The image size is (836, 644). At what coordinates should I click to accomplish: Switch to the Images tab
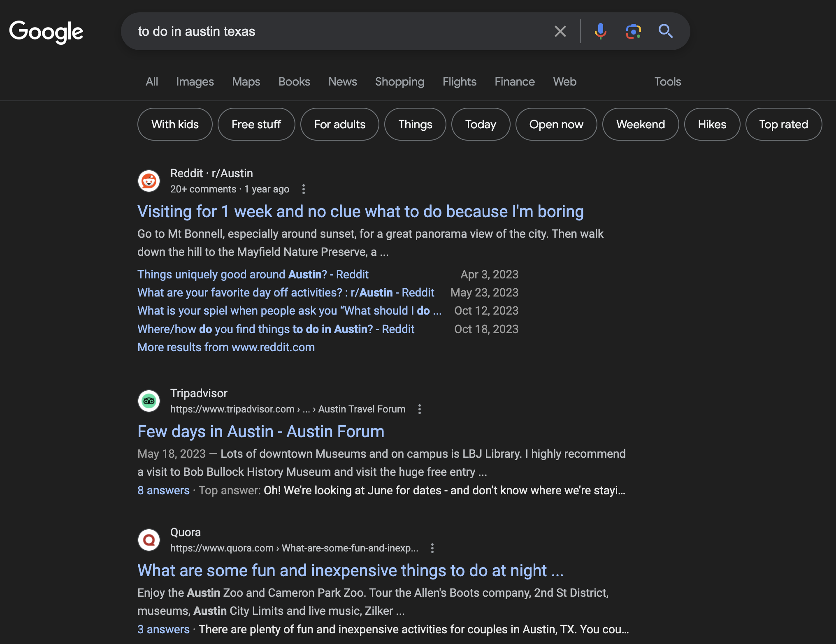click(x=195, y=81)
